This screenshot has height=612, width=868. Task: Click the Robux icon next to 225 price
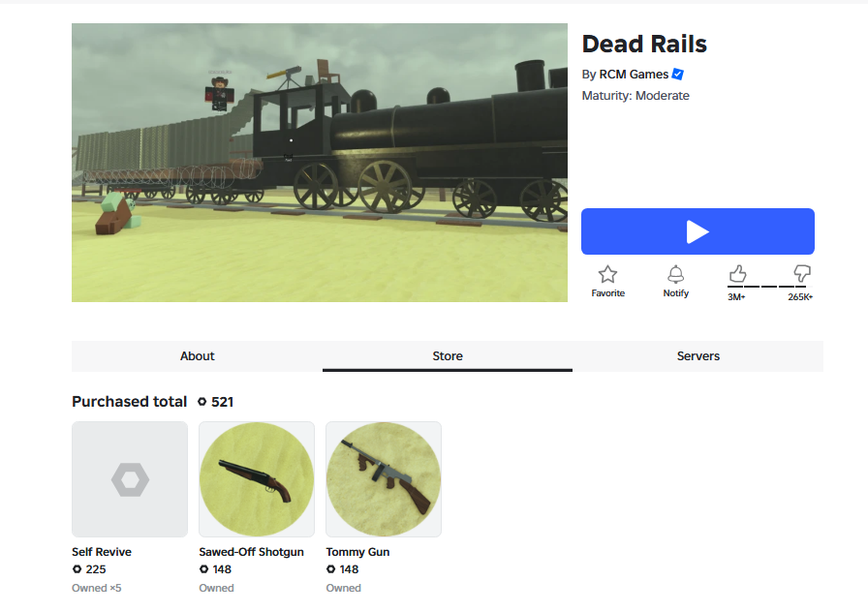pyautogui.click(x=77, y=568)
